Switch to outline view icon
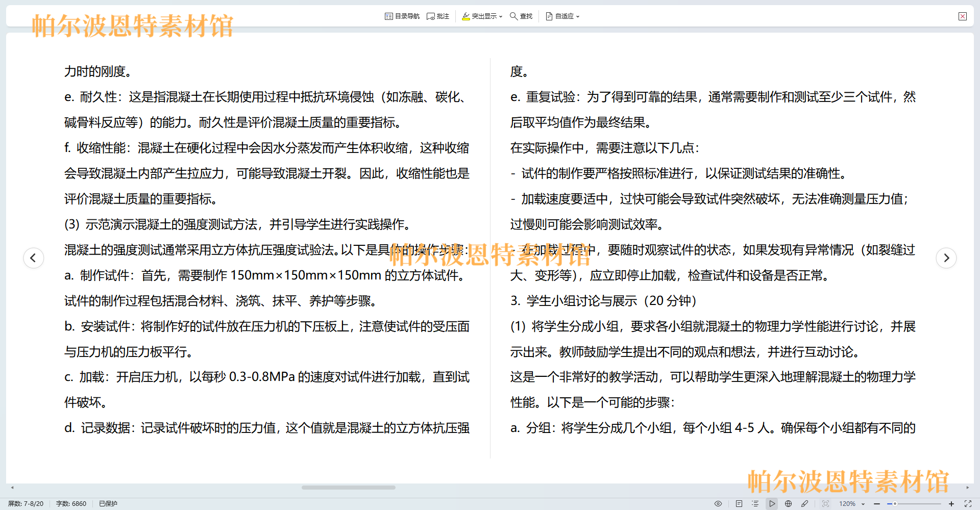The image size is (980, 510). (755, 504)
